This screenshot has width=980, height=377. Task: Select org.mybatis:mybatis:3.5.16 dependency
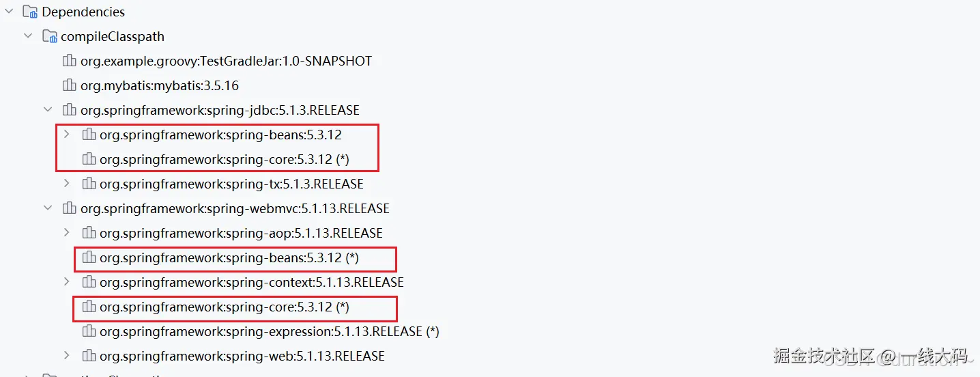(x=160, y=85)
